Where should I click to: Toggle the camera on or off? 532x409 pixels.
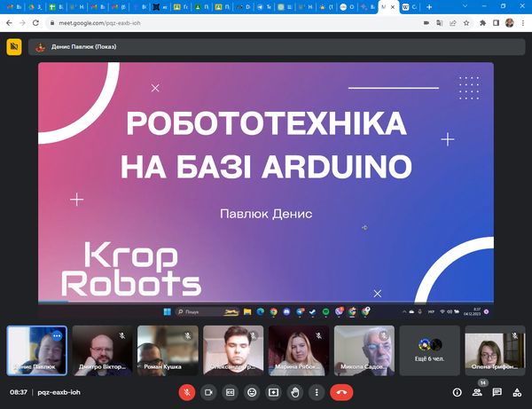(x=208, y=391)
